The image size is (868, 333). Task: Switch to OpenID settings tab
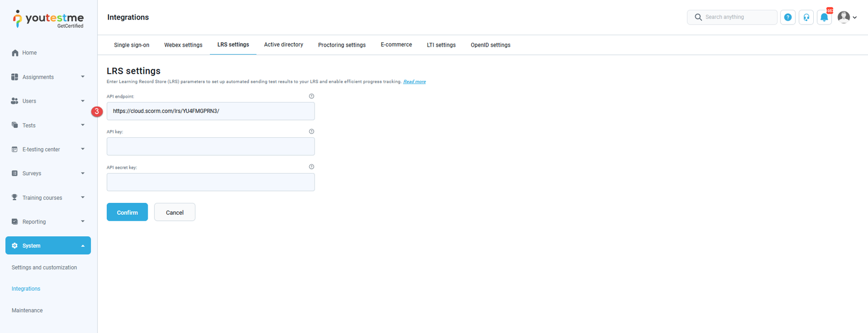click(x=490, y=45)
